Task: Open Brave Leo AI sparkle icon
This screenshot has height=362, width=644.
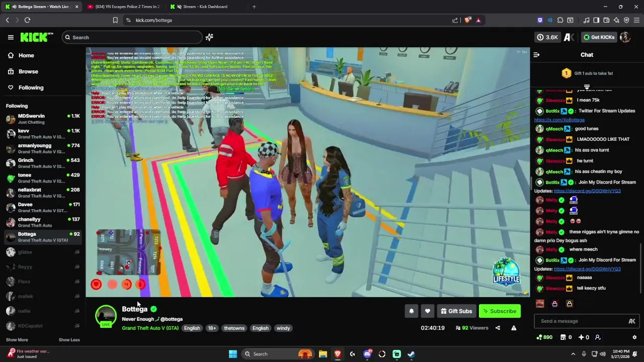Action: [x=616, y=20]
